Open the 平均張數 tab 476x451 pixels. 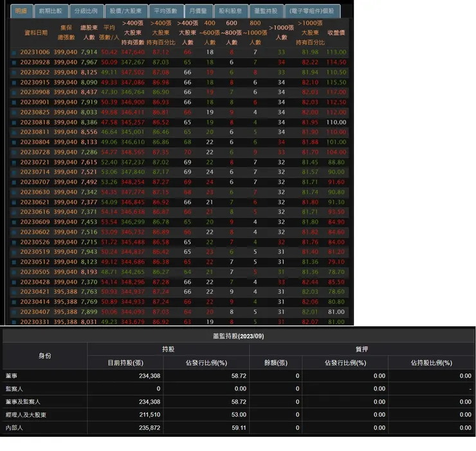coord(166,11)
